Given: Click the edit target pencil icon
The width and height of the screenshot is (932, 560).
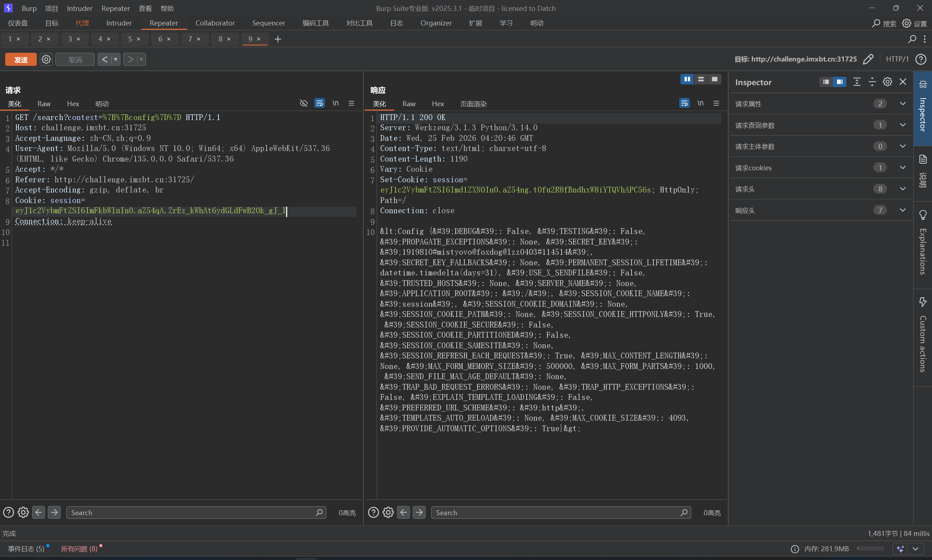Looking at the screenshot, I should tap(868, 59).
